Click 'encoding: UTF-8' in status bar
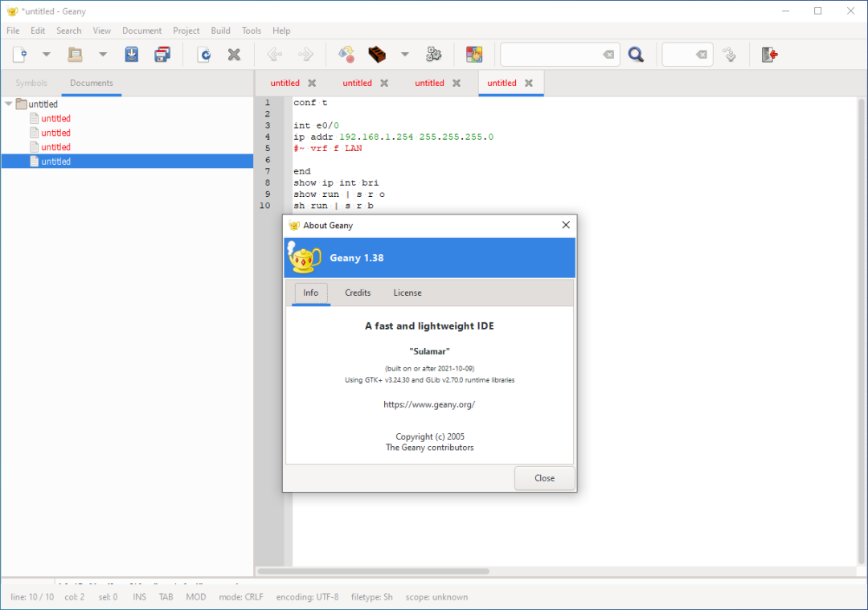 click(307, 597)
